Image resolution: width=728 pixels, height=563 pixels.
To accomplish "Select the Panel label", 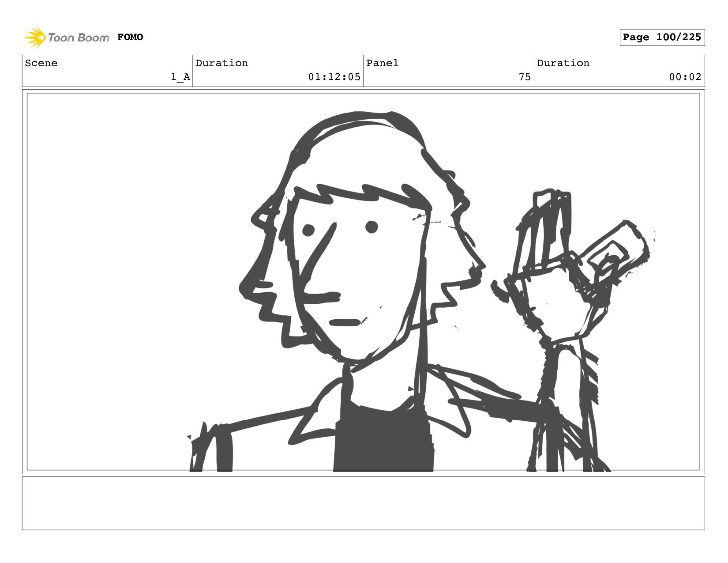I will [x=383, y=63].
